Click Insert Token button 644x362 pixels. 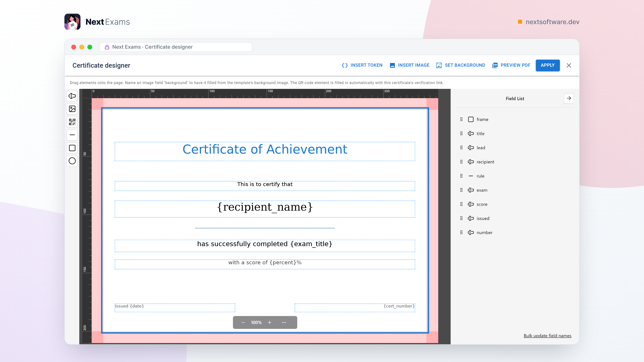[362, 65]
